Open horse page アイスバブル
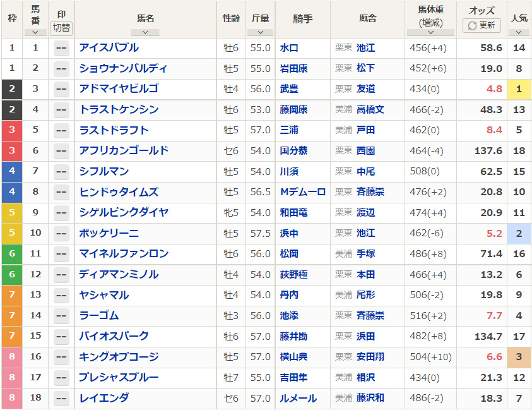The image size is (532, 410). pyautogui.click(x=109, y=47)
